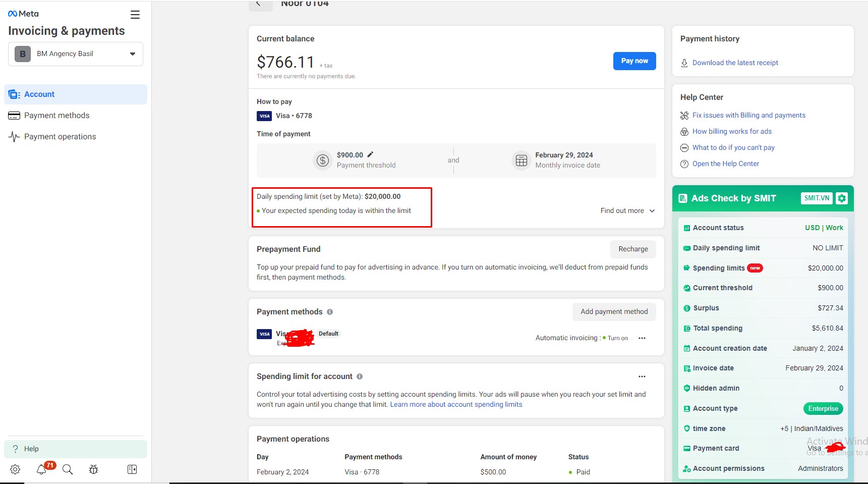
Task: Open the Ads Check by SMIT settings gear
Action: point(842,198)
